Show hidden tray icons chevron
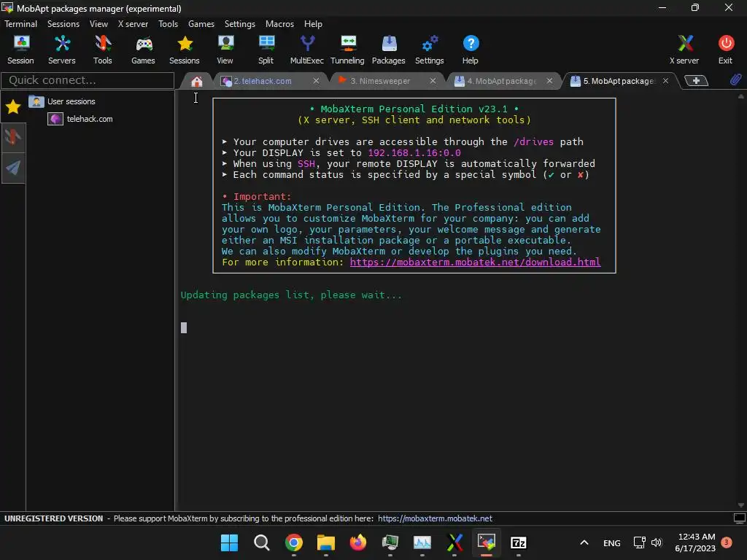 [584, 542]
